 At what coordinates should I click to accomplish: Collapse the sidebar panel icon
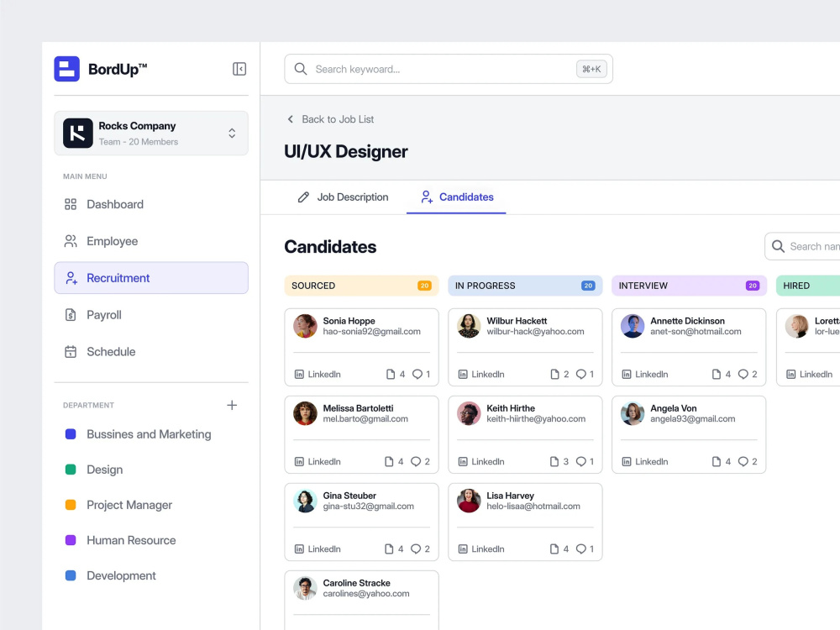click(239, 69)
